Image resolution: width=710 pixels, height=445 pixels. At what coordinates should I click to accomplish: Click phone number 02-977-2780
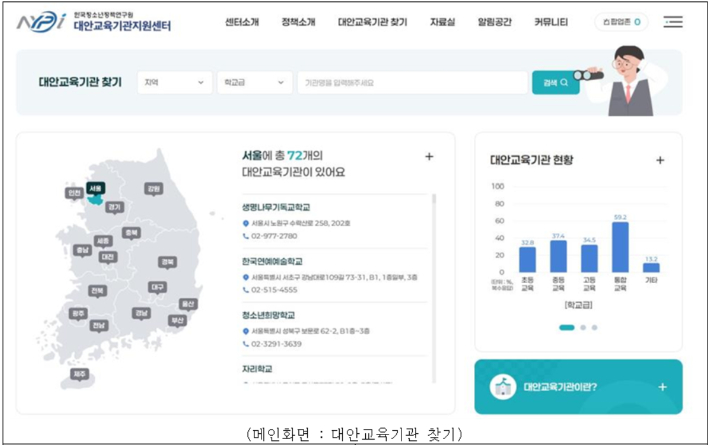point(274,236)
